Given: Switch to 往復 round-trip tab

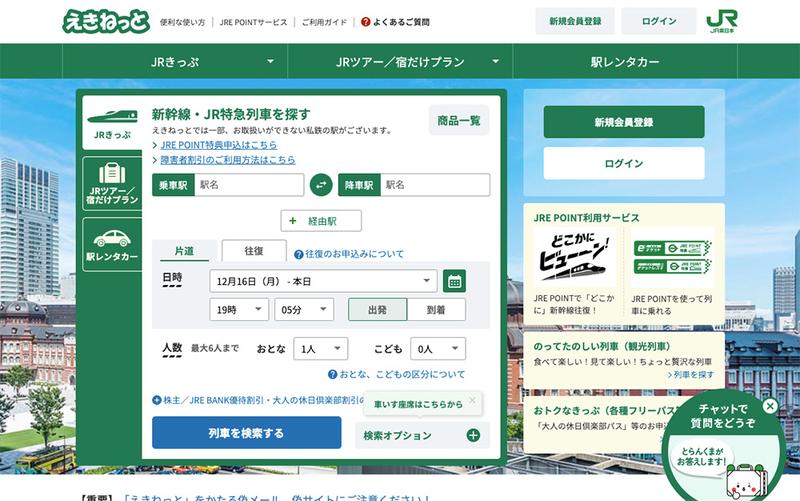Looking at the screenshot, I should 254,250.
